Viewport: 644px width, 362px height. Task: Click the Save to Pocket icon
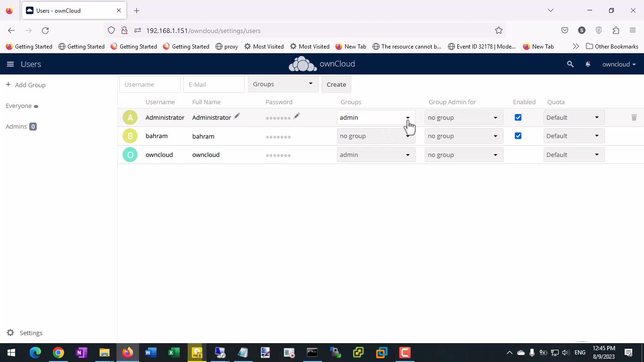[x=565, y=31]
